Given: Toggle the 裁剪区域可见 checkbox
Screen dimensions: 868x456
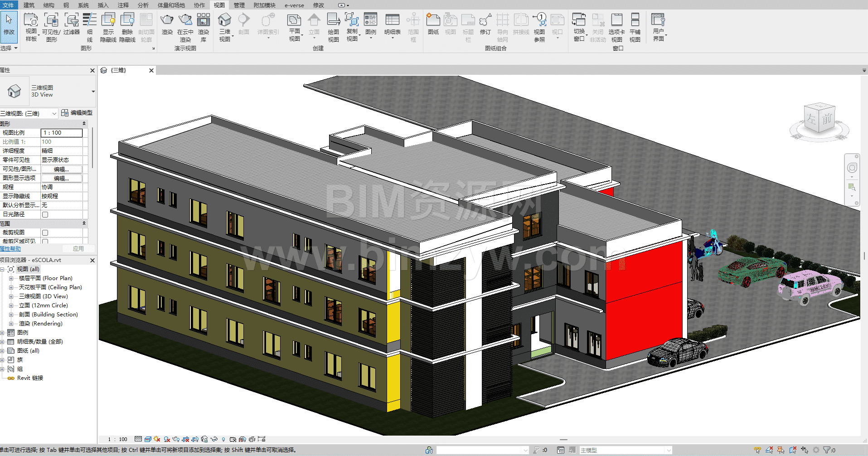Looking at the screenshot, I should point(45,241).
